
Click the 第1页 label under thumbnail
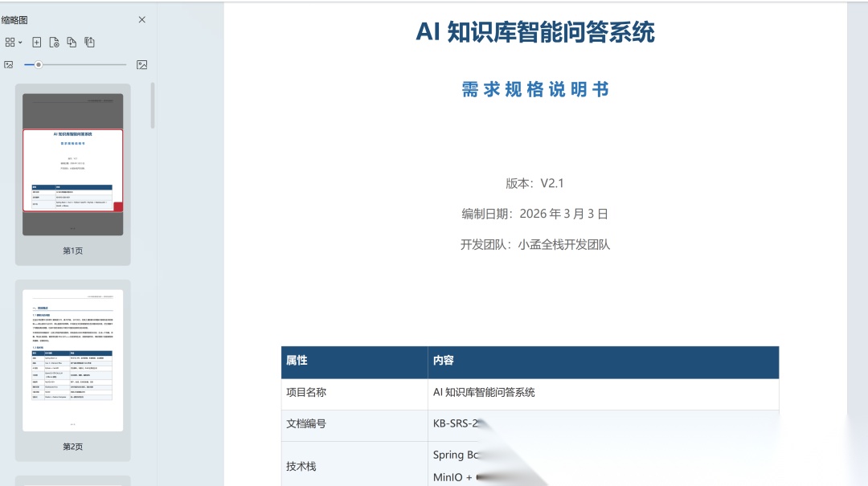[72, 251]
